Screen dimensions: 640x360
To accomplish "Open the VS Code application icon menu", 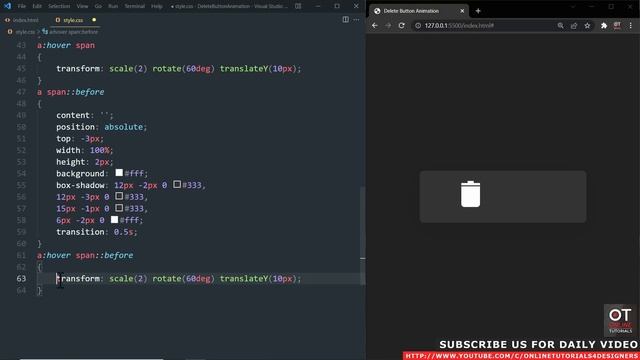I will point(7,6).
